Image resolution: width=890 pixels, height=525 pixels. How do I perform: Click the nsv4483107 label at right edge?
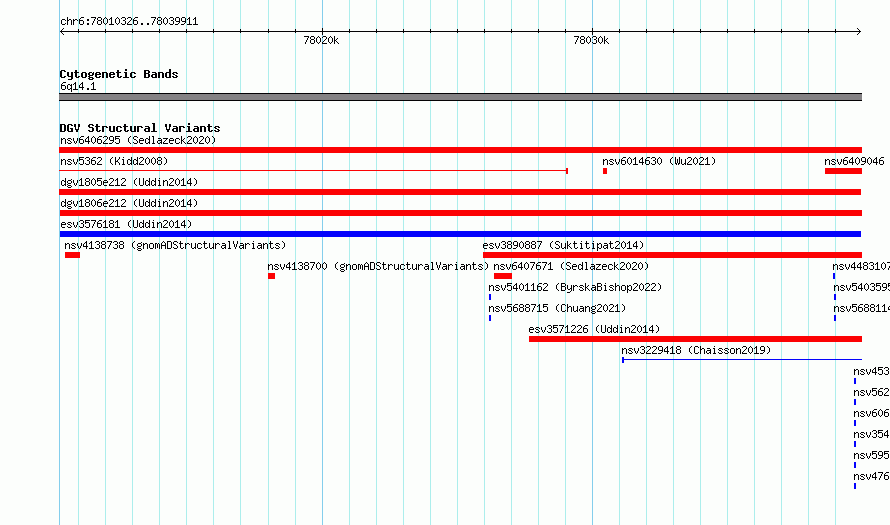tap(861, 266)
